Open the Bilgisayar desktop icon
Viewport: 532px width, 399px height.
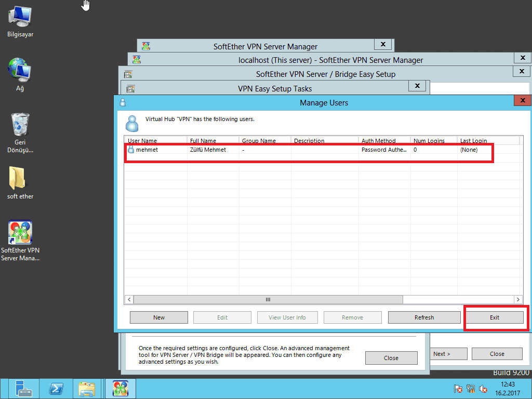[x=20, y=17]
